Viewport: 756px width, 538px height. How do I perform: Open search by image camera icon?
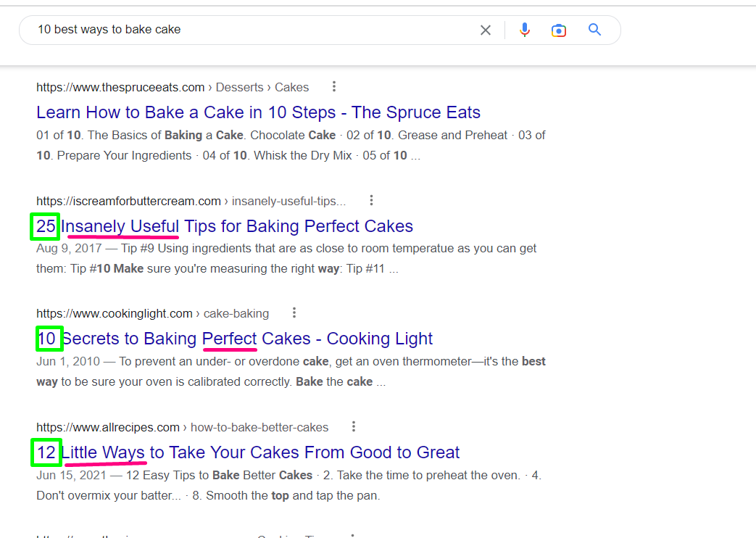pos(558,30)
